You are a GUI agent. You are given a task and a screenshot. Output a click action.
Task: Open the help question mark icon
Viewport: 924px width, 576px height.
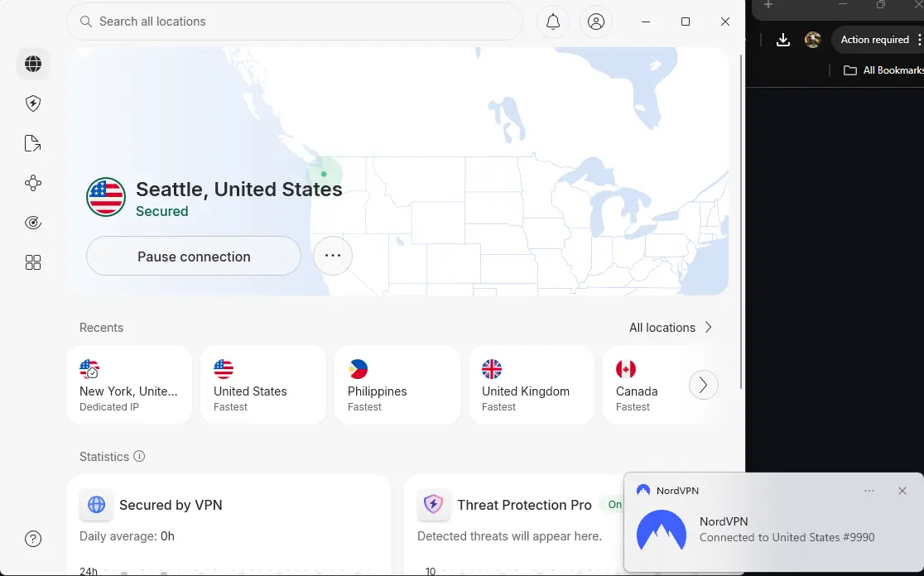pos(33,539)
